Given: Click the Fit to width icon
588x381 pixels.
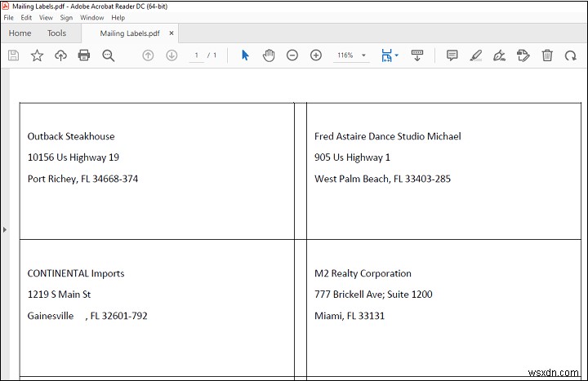Looking at the screenshot, I should pyautogui.click(x=386, y=55).
